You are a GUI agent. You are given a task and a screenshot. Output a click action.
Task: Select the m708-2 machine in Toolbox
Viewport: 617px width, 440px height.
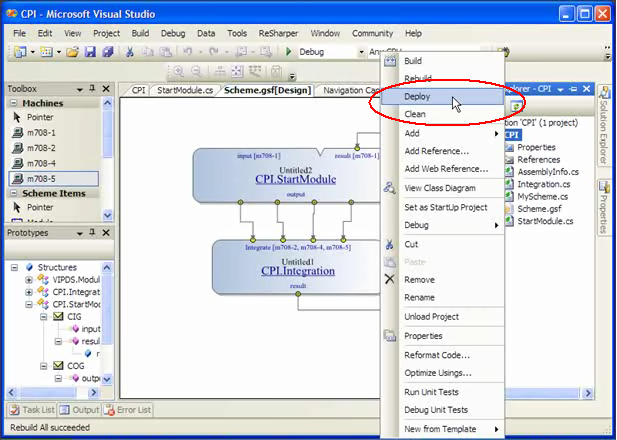54,148
